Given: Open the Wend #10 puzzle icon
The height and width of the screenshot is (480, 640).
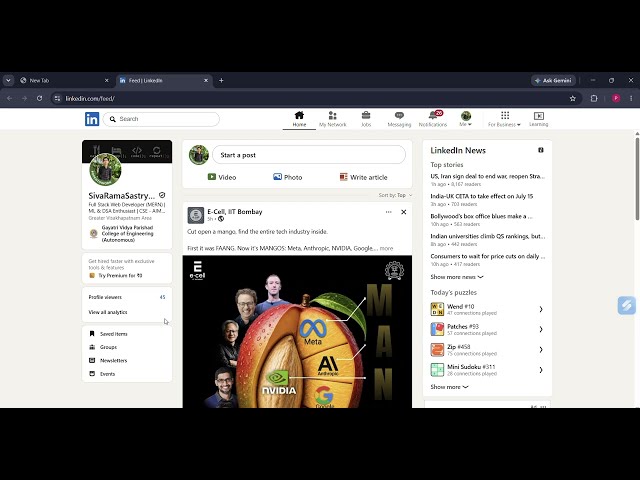Looking at the screenshot, I should coord(437,309).
